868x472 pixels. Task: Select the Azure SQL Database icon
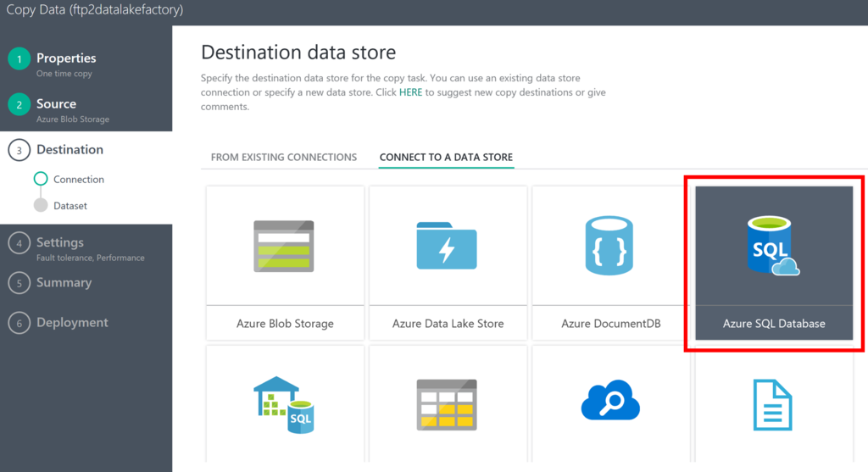(x=773, y=246)
